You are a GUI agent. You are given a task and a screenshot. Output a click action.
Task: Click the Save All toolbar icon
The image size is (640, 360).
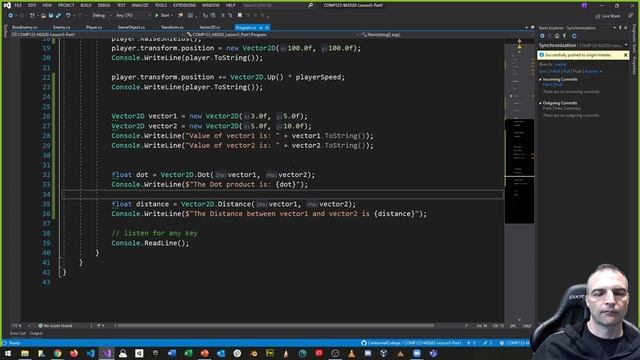tap(58, 16)
